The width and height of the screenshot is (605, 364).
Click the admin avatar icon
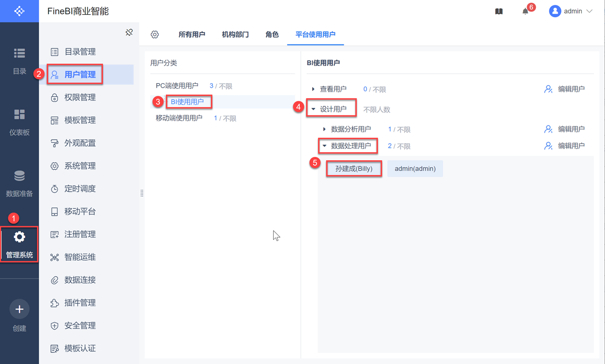click(x=555, y=11)
